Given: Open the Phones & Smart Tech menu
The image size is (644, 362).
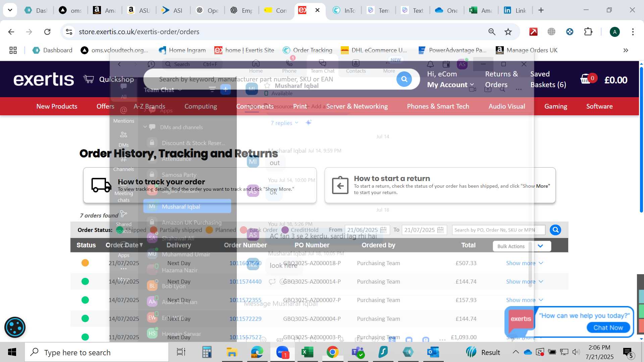Looking at the screenshot, I should click(x=438, y=106).
